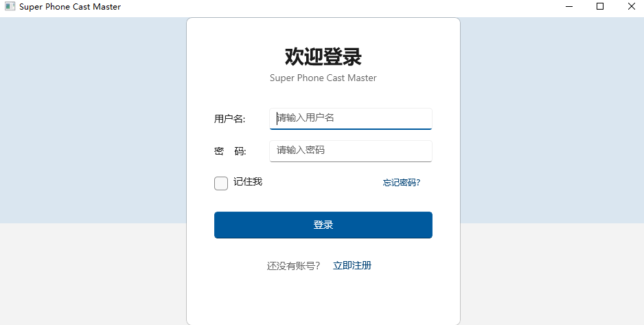This screenshot has height=325, width=644.
Task: Close the Super Phone Cast Master window
Action: click(x=631, y=7)
